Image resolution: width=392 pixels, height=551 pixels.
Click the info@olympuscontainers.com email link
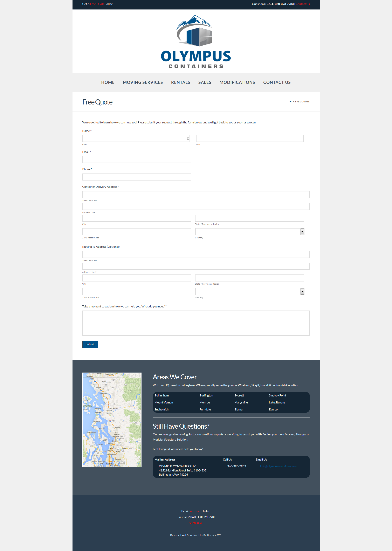tap(278, 466)
